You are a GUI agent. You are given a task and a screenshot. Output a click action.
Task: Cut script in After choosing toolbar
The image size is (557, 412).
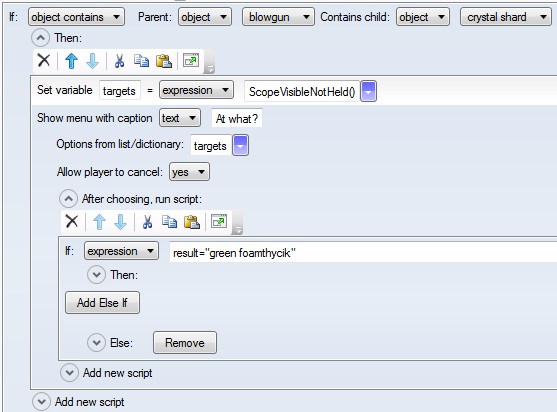[x=147, y=222]
